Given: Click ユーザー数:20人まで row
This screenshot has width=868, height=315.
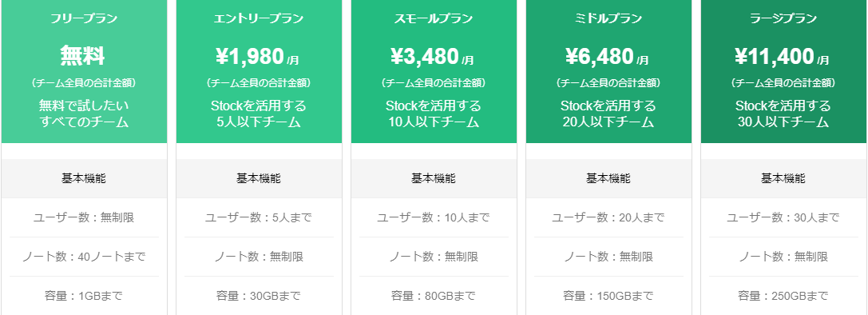Looking at the screenshot, I should (x=609, y=217).
